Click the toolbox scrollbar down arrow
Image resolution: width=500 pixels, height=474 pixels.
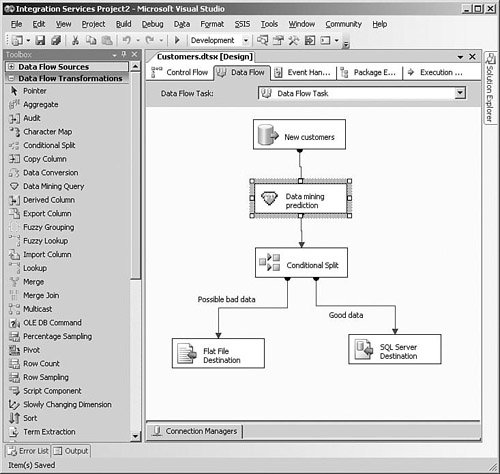point(135,436)
